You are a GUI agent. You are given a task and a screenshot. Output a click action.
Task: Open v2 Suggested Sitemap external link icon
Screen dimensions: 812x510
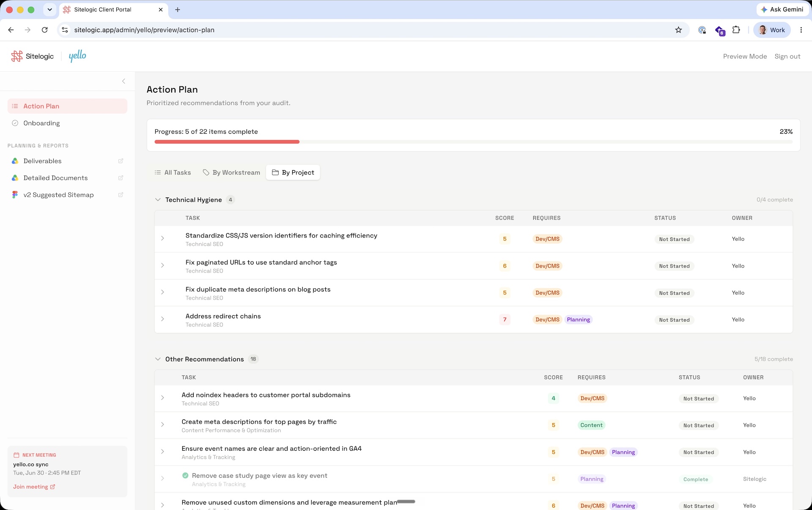[121, 195]
